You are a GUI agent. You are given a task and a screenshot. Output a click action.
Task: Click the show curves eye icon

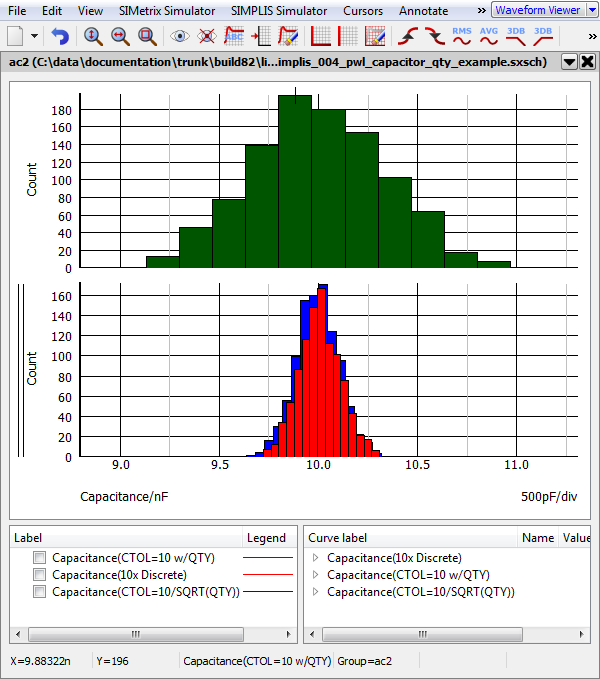point(180,36)
